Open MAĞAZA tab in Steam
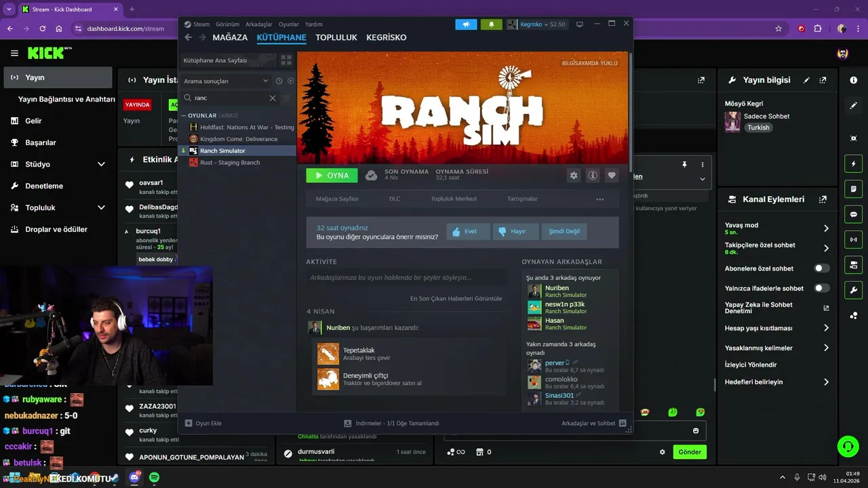The image size is (868, 488). 230,37
